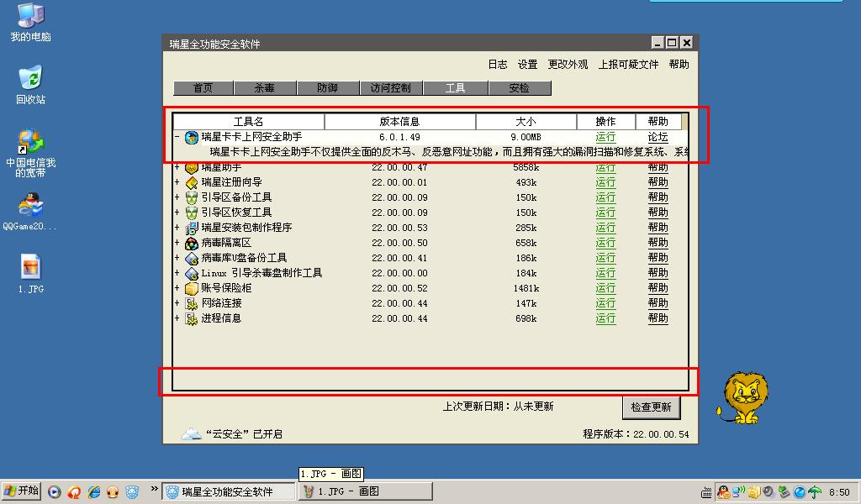The image size is (861, 504).
Task: Open 帮助 link for 账号保险柜
Action: pos(658,288)
